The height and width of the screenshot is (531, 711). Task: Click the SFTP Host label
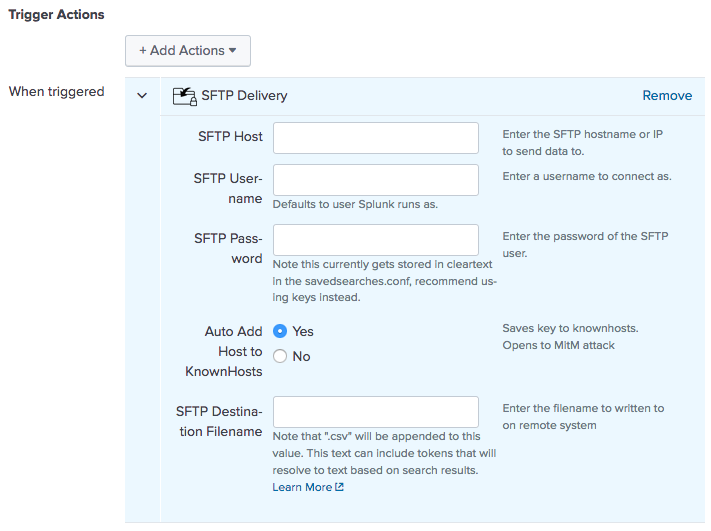coord(230,136)
